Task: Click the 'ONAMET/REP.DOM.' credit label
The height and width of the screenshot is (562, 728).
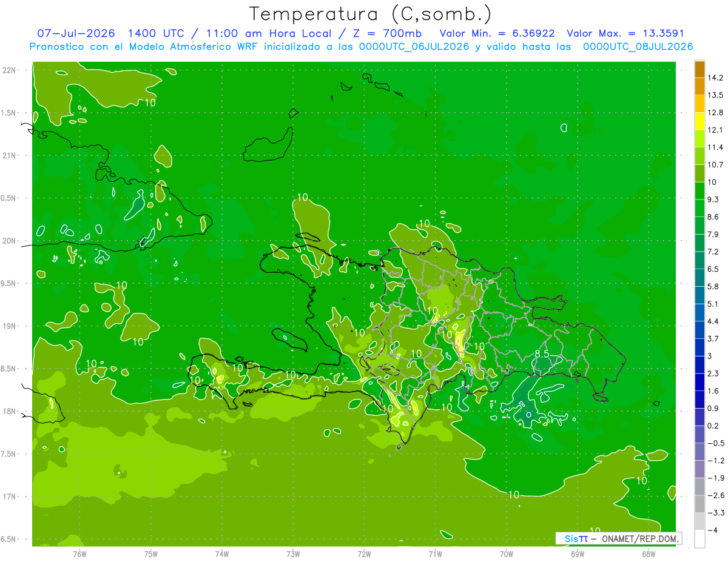Action: click(641, 538)
